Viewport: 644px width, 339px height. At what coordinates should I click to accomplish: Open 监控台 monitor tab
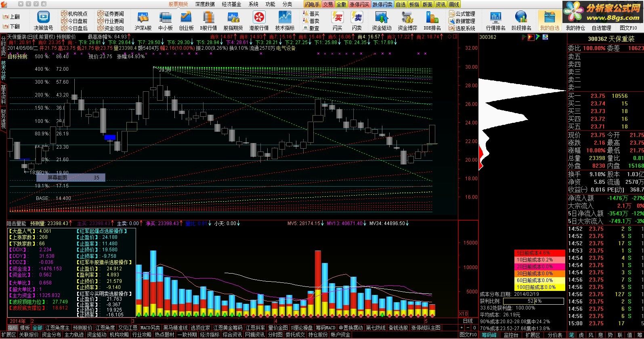(511, 335)
